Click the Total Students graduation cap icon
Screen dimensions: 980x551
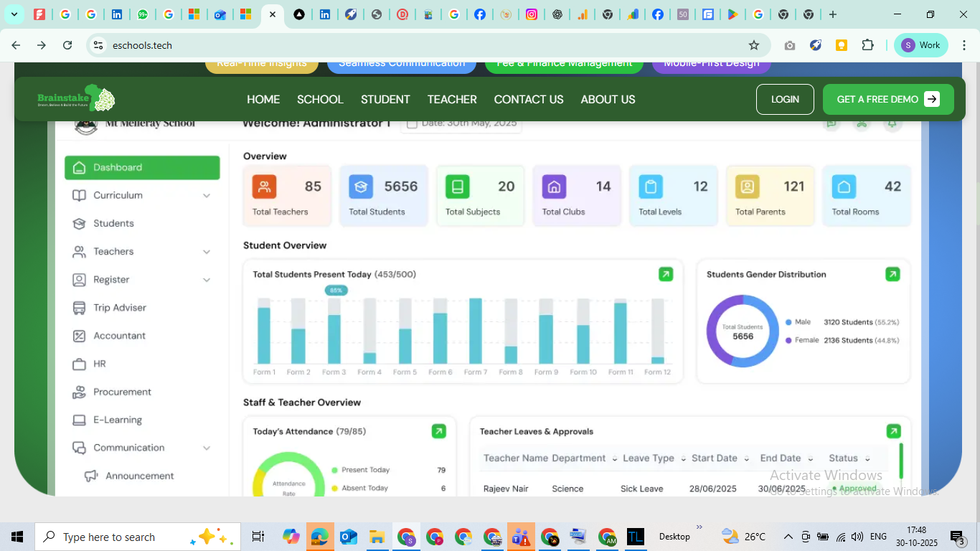coord(361,187)
